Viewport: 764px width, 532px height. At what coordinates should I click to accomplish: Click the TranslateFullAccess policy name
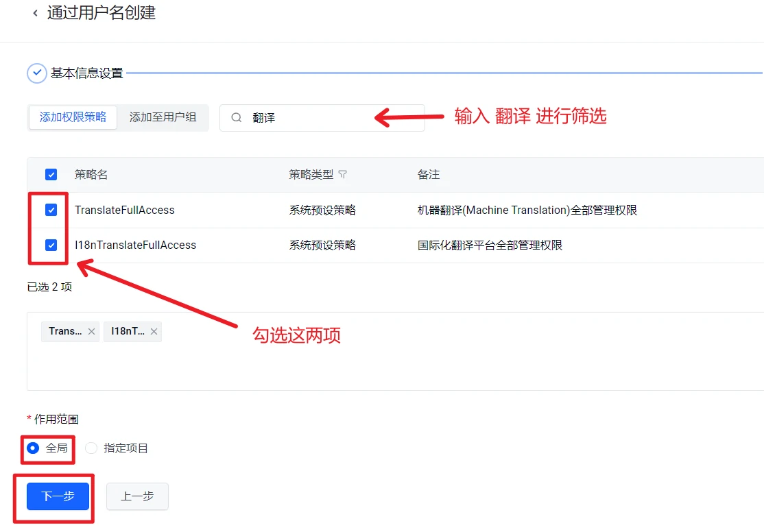coord(124,210)
